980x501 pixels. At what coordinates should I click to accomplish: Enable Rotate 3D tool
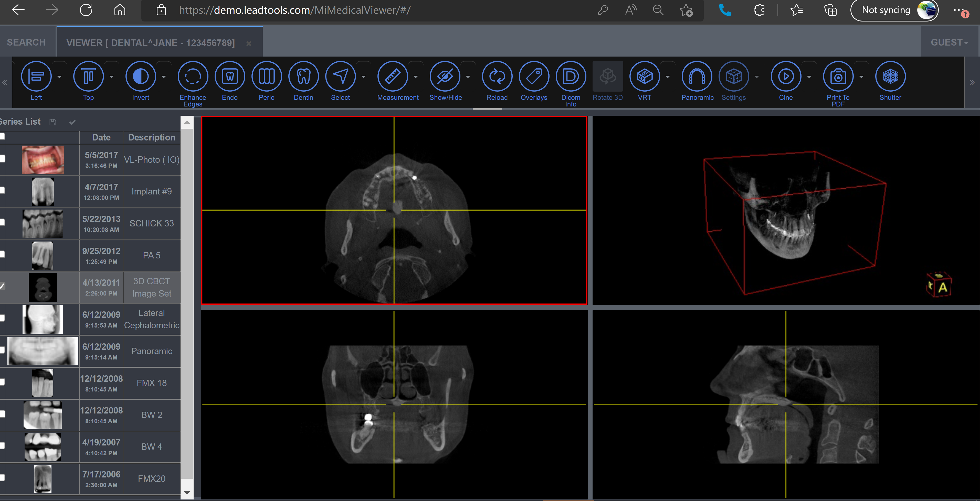608,77
